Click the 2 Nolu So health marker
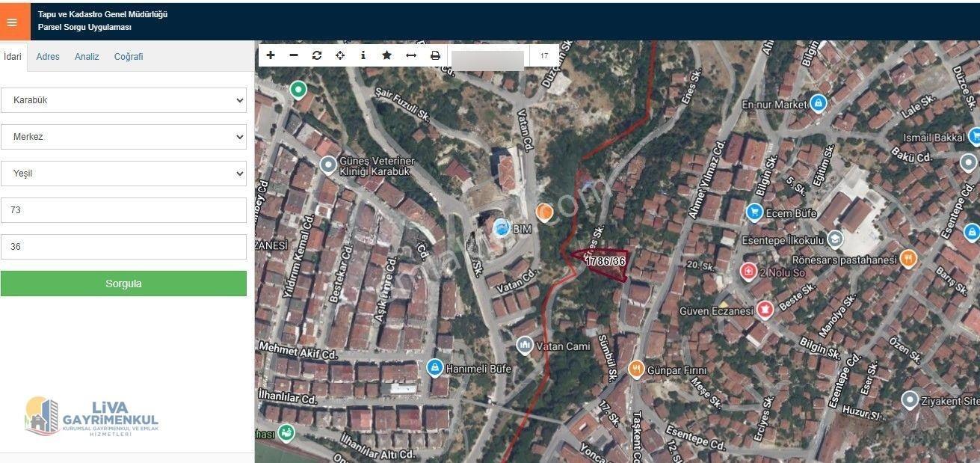This screenshot has width=980, height=463. pyautogui.click(x=748, y=272)
